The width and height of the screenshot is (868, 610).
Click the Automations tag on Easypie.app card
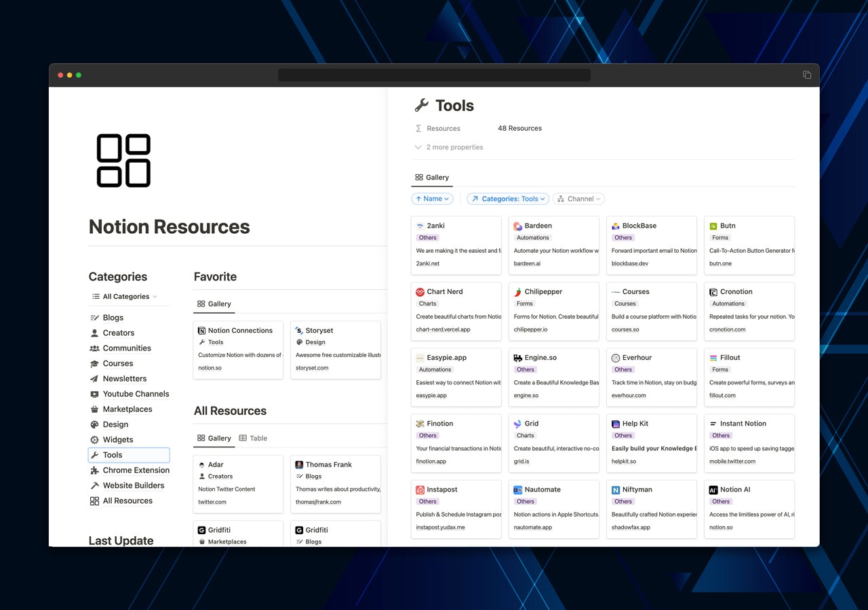point(435,369)
